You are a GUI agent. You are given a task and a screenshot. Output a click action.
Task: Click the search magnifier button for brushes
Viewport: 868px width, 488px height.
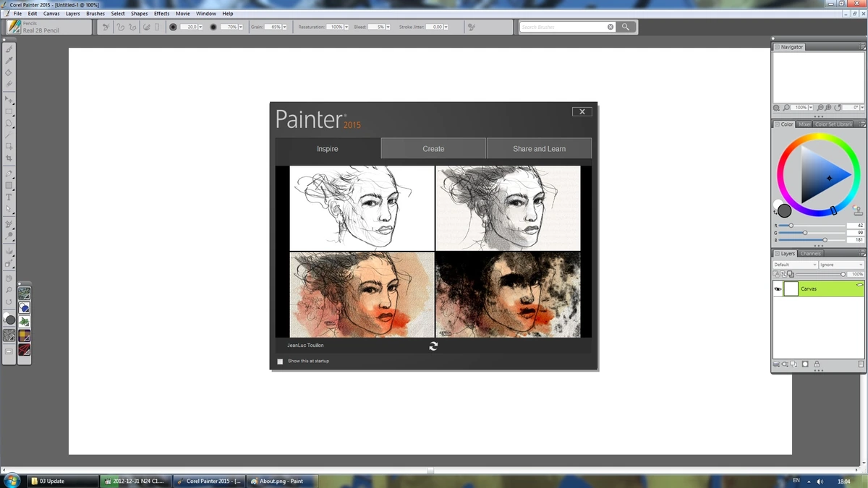point(626,27)
